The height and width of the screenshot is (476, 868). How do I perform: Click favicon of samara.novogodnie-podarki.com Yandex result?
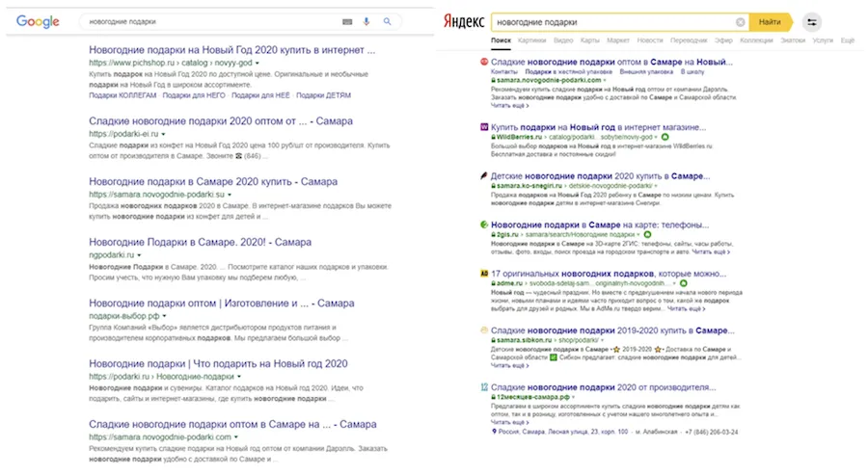[x=484, y=62]
